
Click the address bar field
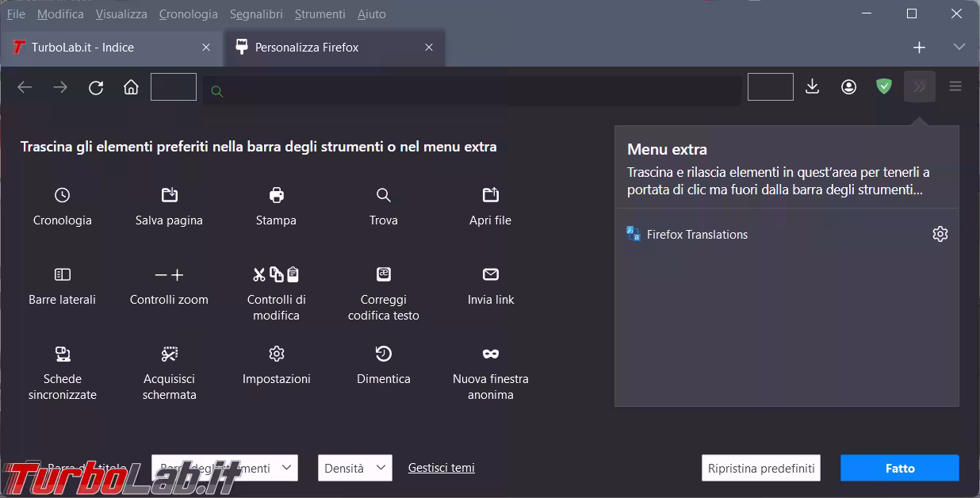(x=476, y=91)
